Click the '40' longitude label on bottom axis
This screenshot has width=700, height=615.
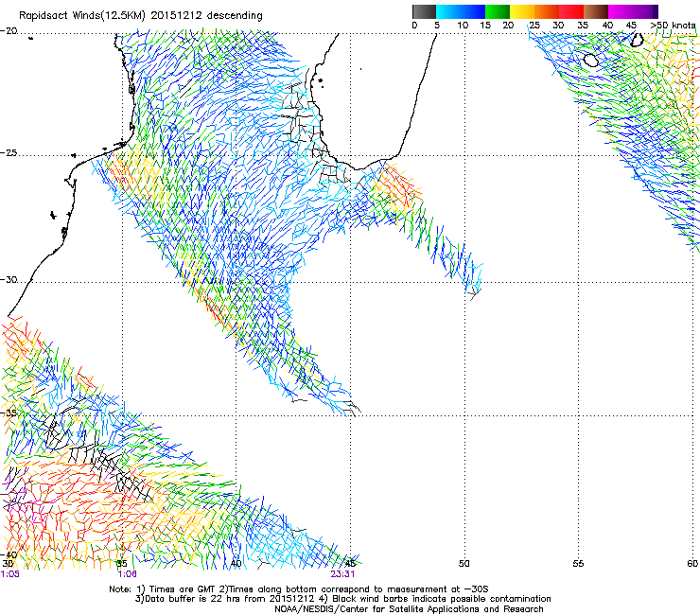point(236,564)
